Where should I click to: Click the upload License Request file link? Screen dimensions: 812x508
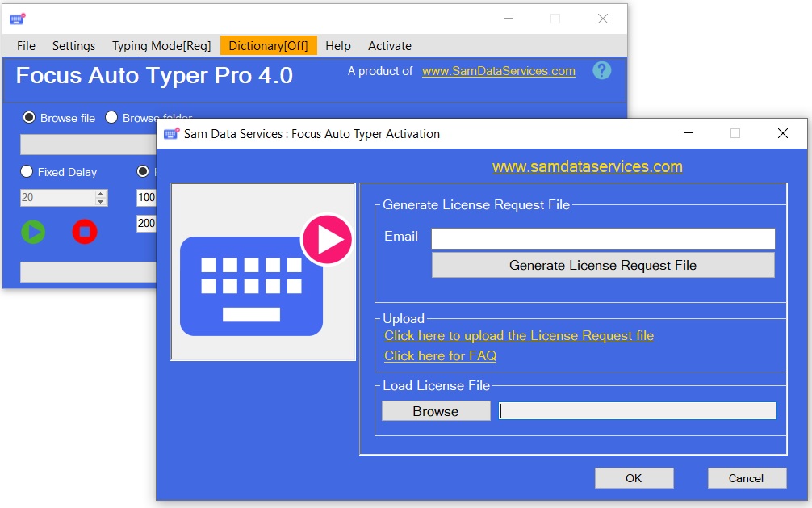[x=519, y=336]
